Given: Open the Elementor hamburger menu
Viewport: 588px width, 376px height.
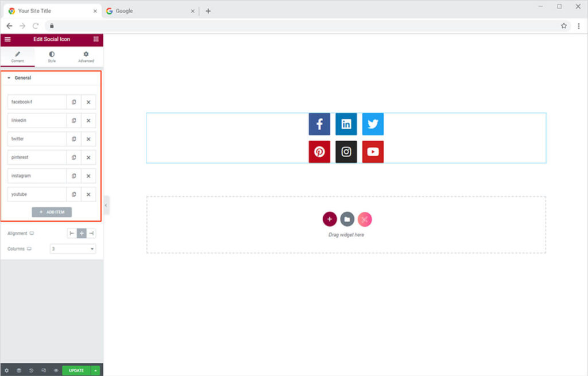Looking at the screenshot, I should click(7, 39).
